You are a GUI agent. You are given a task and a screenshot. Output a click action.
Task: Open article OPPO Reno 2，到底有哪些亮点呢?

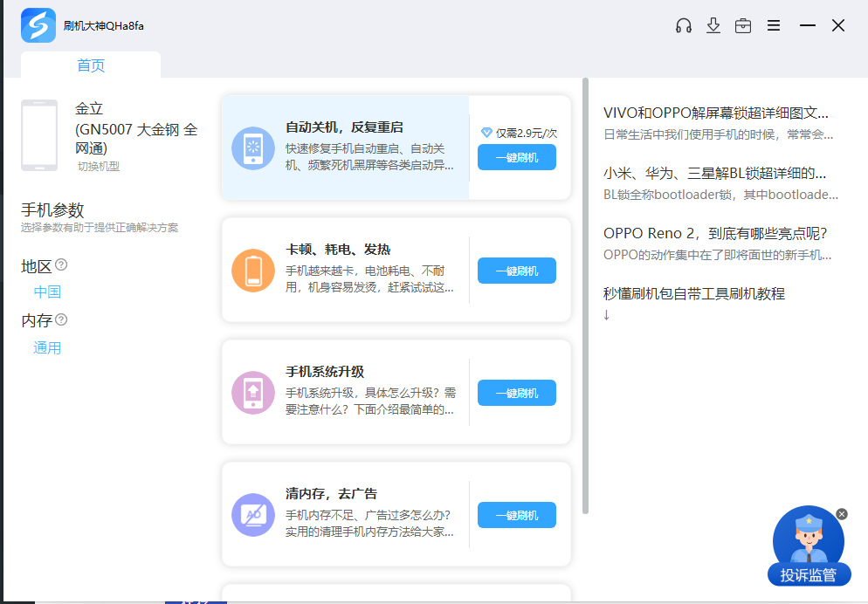click(x=715, y=233)
